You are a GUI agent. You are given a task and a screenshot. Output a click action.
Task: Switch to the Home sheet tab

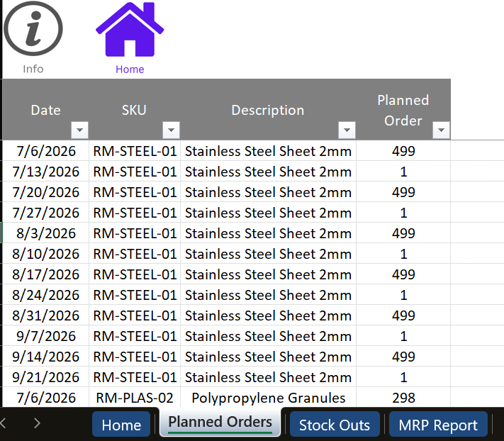[121, 425]
